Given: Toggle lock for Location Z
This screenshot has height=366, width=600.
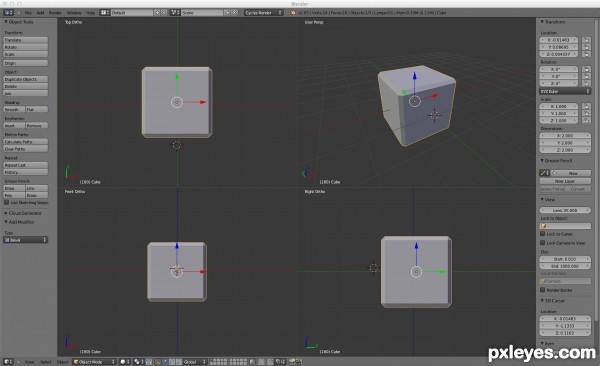Looking at the screenshot, I should pos(586,54).
